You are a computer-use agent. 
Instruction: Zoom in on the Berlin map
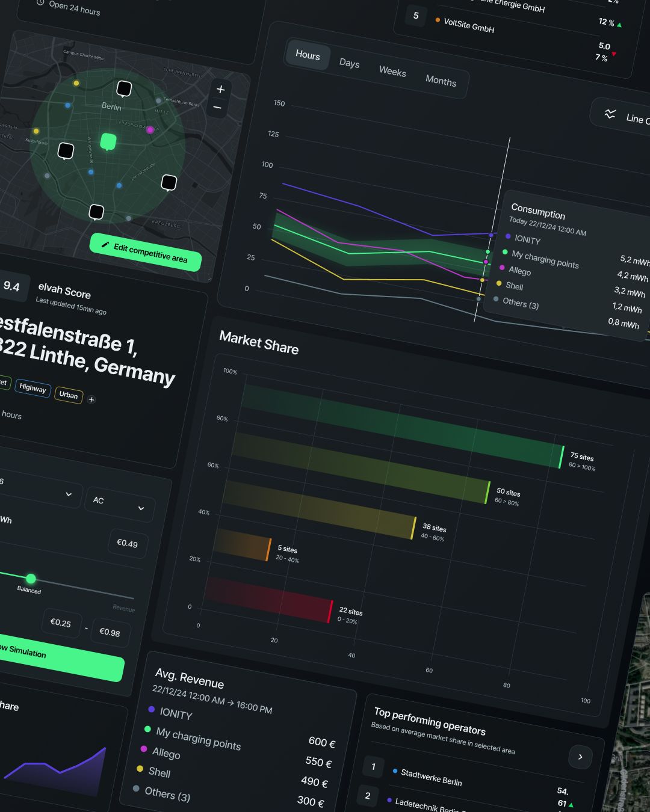[221, 90]
